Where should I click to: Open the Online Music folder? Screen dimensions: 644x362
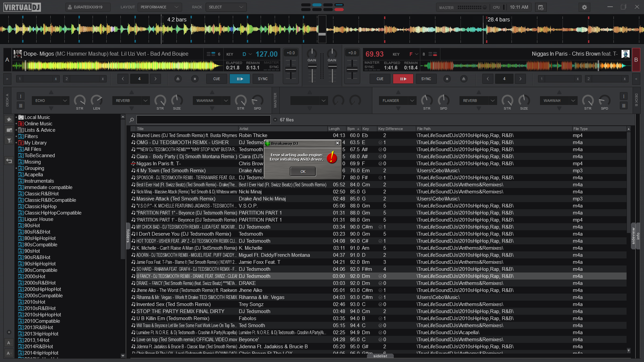(x=38, y=124)
